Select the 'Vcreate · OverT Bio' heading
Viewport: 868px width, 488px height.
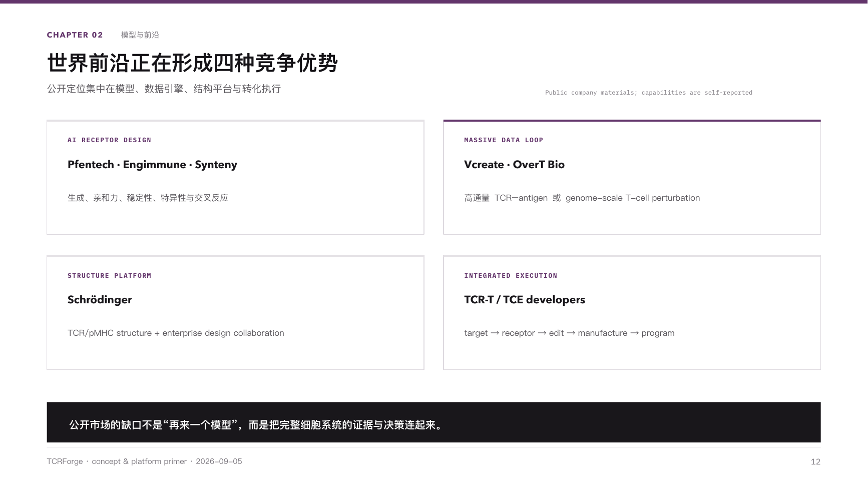click(x=514, y=165)
